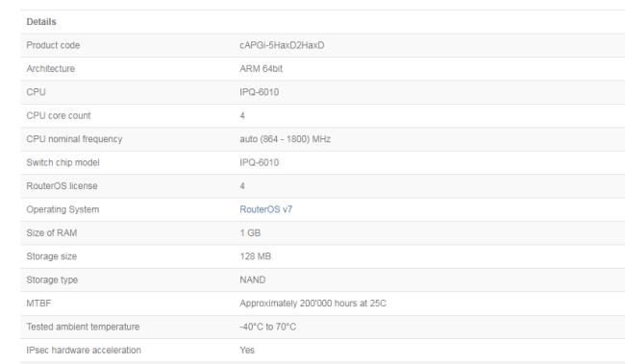625x364 pixels.
Task: Select the product code cAPGi-5HaxD2HaxD value
Action: pos(282,45)
